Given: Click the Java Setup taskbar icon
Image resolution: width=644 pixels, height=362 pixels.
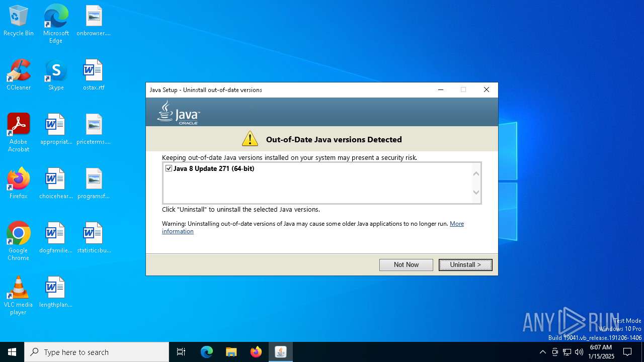Looking at the screenshot, I should pyautogui.click(x=281, y=352).
